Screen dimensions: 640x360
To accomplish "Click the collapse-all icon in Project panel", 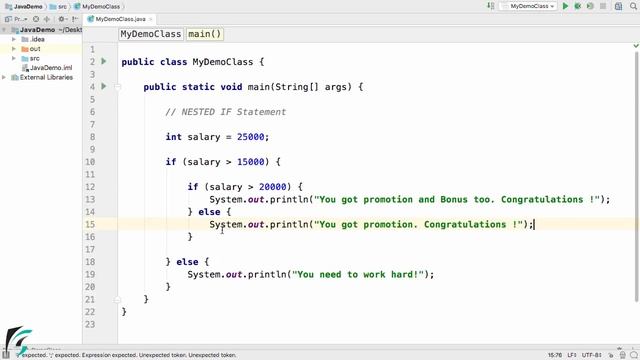I will [47, 19].
